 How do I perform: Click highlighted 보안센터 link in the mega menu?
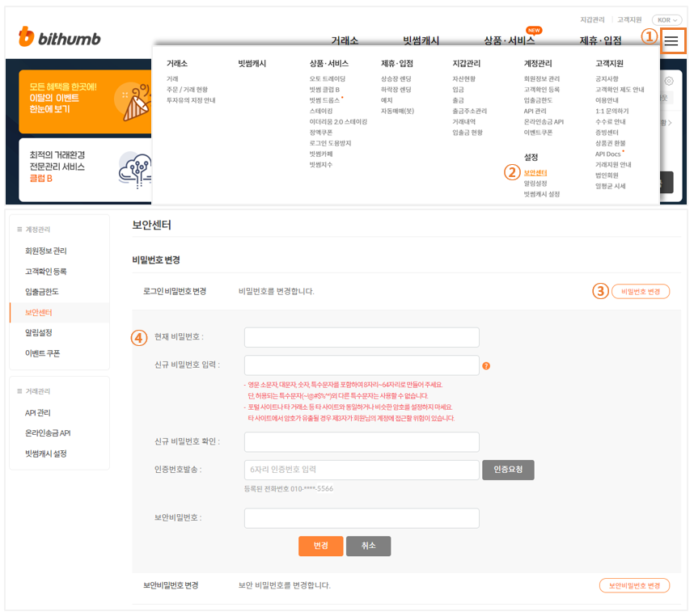pos(535,173)
